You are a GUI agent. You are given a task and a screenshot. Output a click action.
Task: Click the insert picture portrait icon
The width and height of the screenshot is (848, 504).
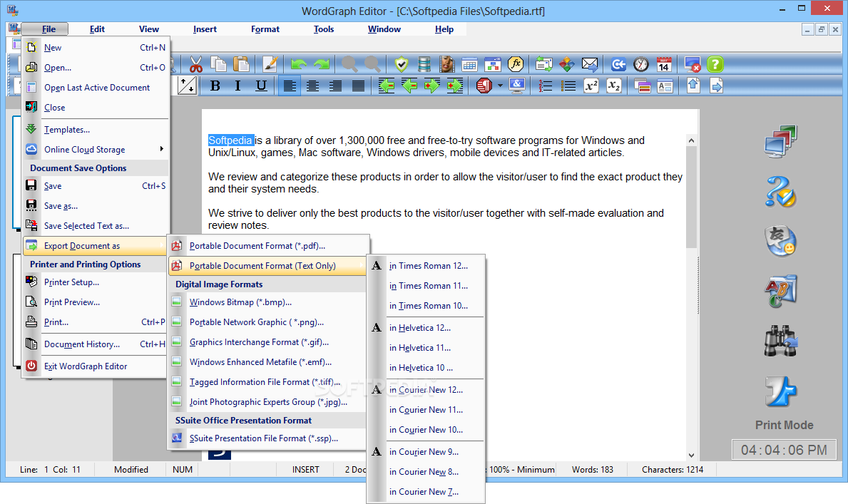446,64
